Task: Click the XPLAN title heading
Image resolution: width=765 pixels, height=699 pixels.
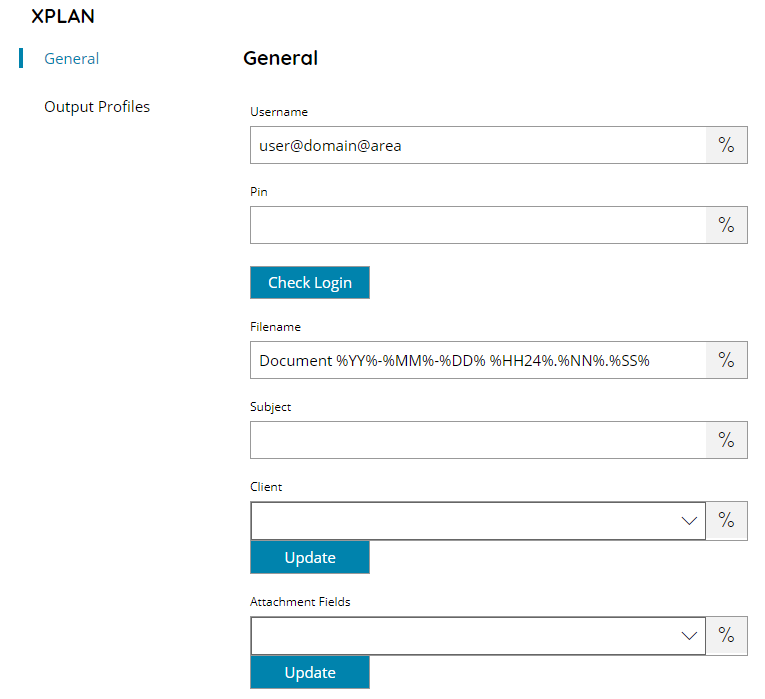Action: pyautogui.click(x=62, y=17)
